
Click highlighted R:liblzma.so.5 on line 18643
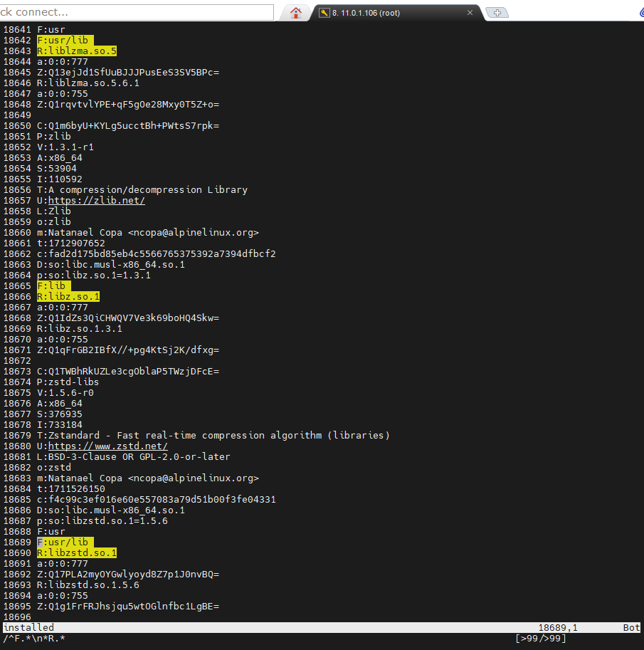click(77, 51)
